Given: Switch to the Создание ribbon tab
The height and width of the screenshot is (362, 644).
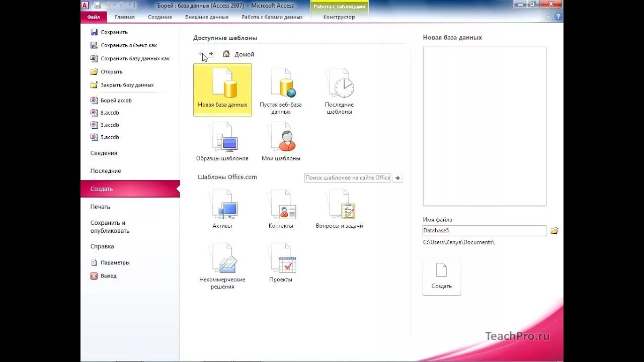Looking at the screenshot, I should tap(160, 17).
